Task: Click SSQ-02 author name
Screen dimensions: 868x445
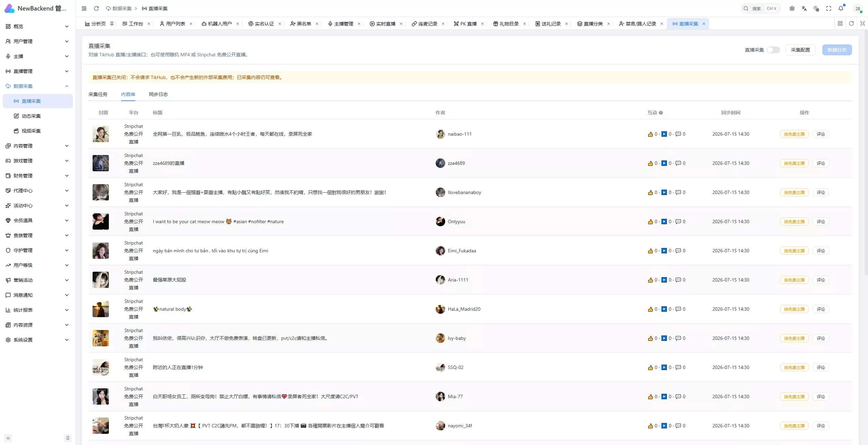Action: pos(455,367)
